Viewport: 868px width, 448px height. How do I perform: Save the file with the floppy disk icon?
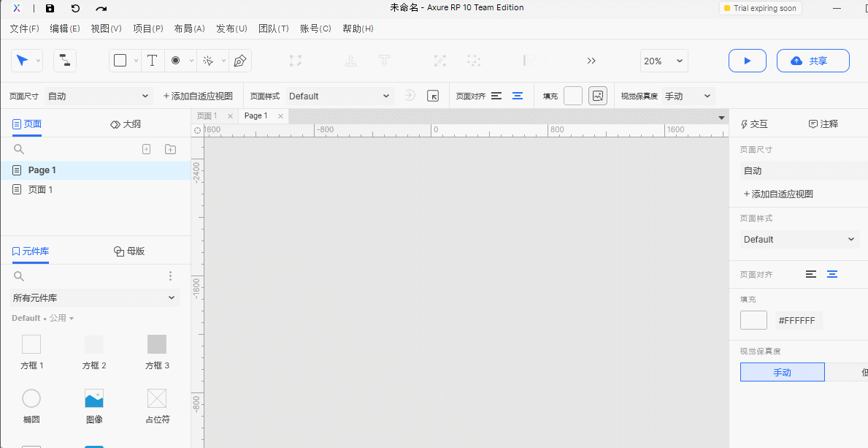pos(50,8)
